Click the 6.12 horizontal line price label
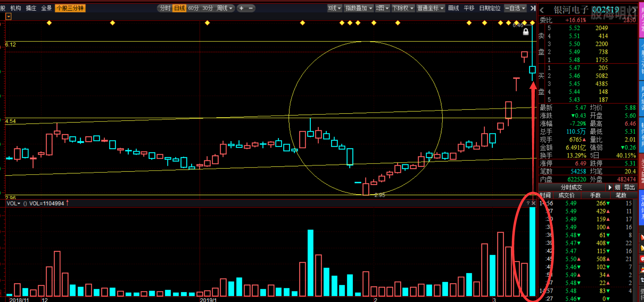Image resolution: width=644 pixels, height=302 pixels. (11, 45)
